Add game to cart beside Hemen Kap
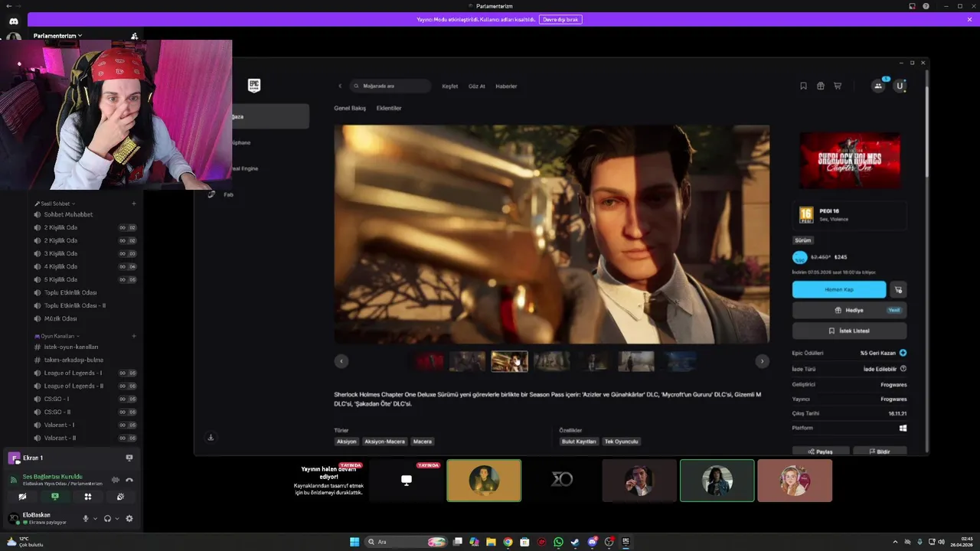Screen dimensions: 980x551 tap(899, 289)
